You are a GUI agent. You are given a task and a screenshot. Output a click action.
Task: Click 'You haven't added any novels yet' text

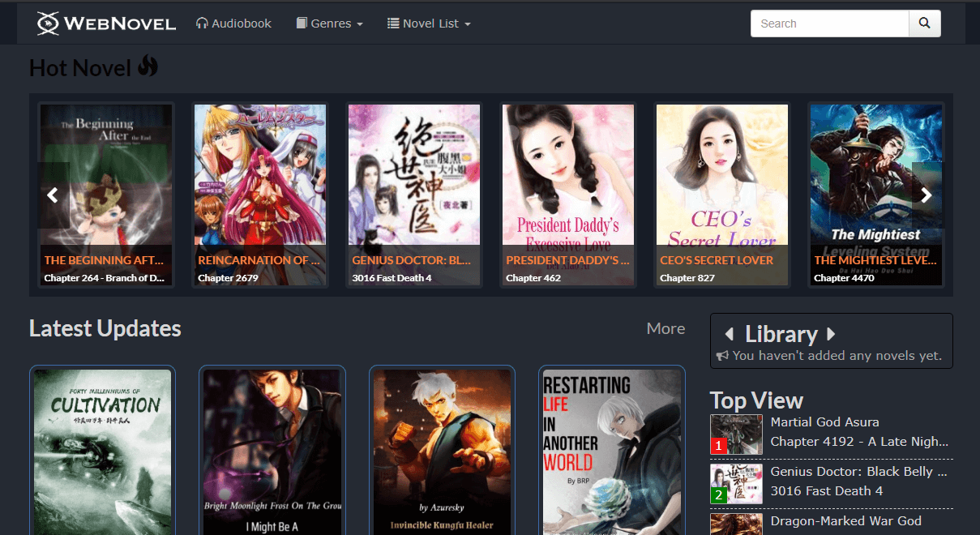click(837, 356)
